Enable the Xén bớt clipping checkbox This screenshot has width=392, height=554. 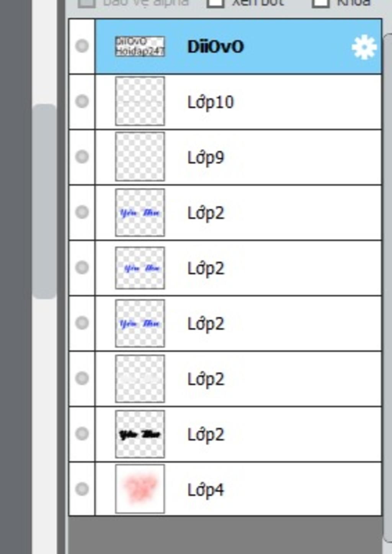pyautogui.click(x=215, y=2)
